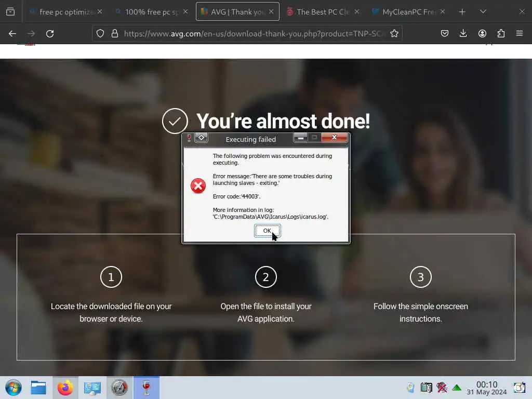Click the green up-arrow tray icon
Image resolution: width=532 pixels, height=399 pixels.
(x=457, y=388)
